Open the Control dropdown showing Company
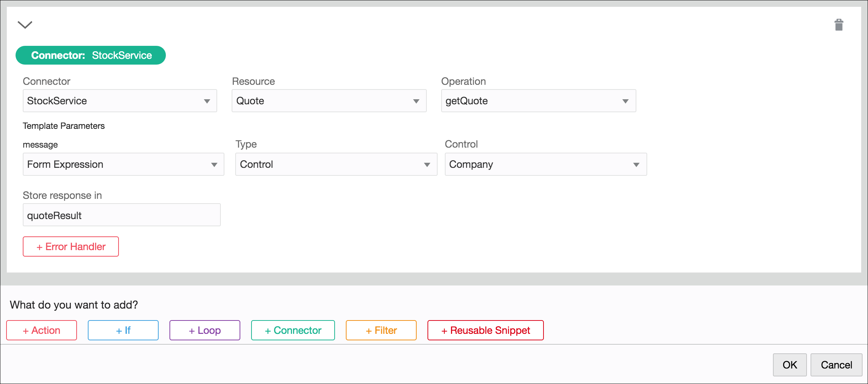868x384 pixels. 546,164
